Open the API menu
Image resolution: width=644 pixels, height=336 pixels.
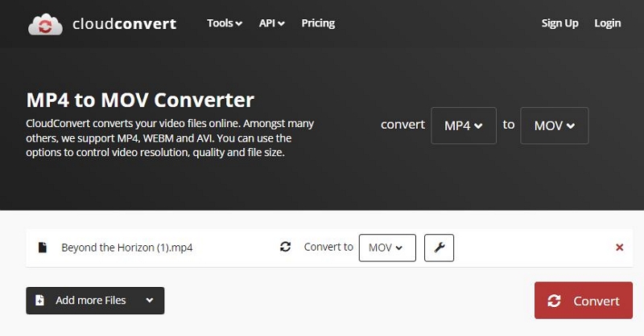point(271,23)
